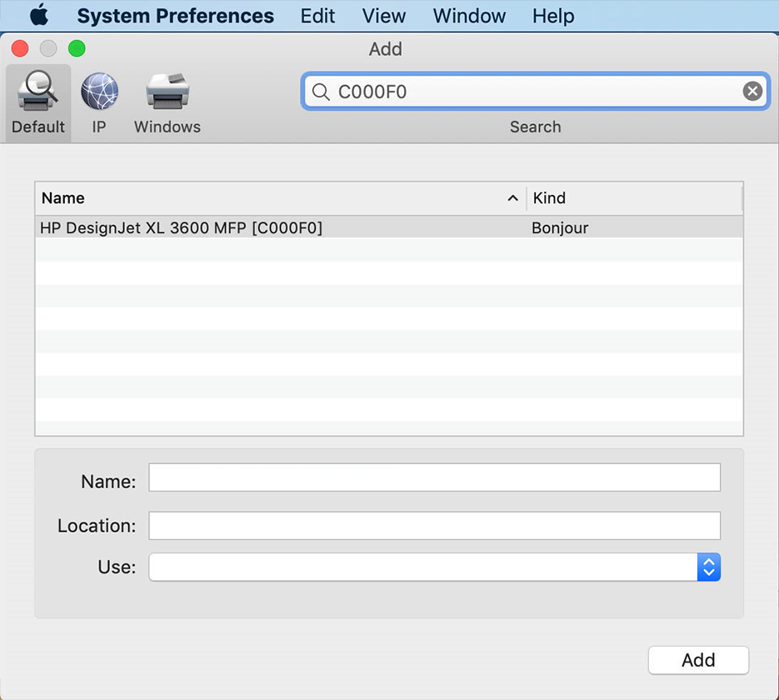Focus the Name input field
Image resolution: width=779 pixels, height=700 pixels.
(434, 477)
